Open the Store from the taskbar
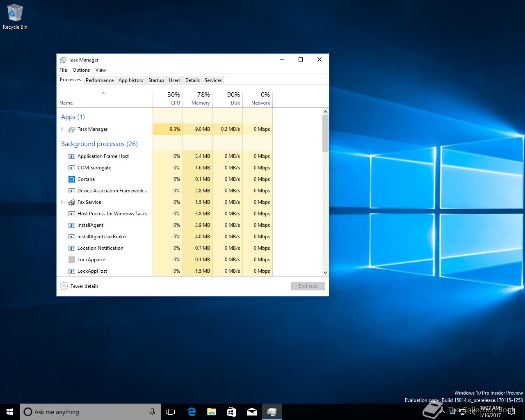The width and height of the screenshot is (525, 420). click(231, 412)
